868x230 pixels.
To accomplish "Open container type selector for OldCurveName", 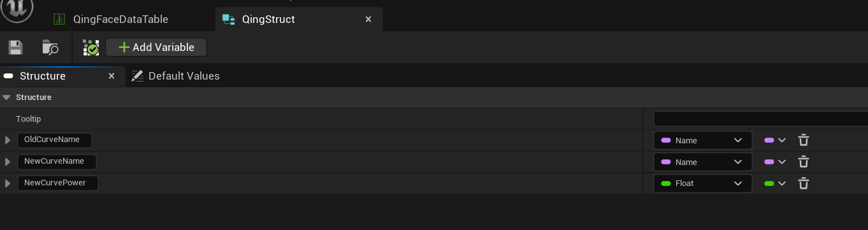I will point(775,140).
